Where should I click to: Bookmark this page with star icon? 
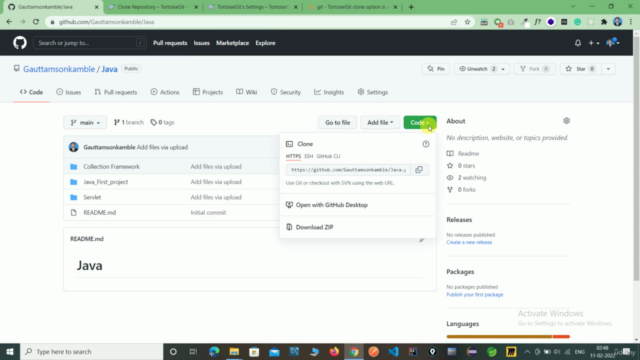[x=467, y=22]
